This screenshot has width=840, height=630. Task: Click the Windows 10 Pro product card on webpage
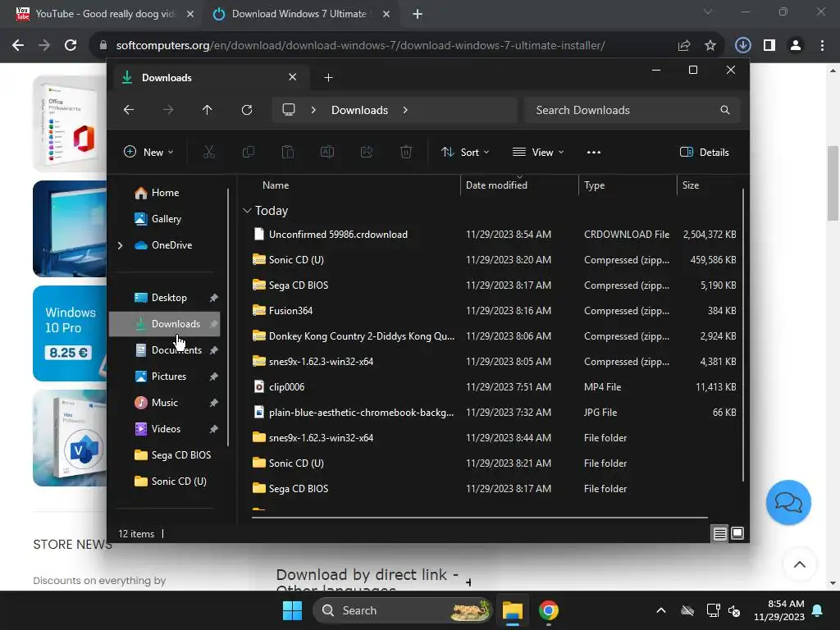pos(70,333)
